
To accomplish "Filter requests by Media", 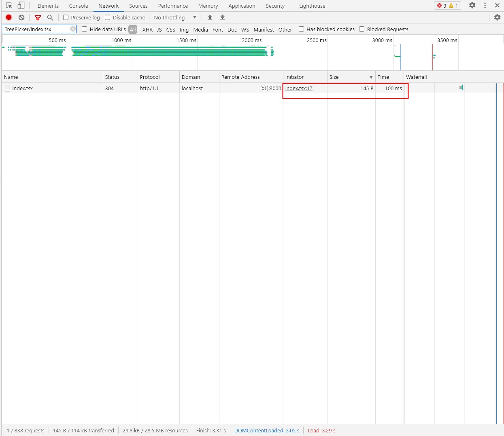I will point(200,30).
